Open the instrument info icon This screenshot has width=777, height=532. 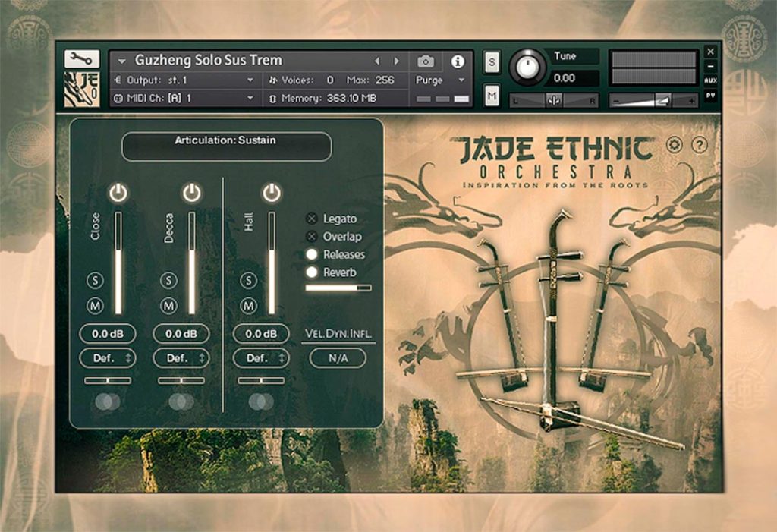click(458, 61)
